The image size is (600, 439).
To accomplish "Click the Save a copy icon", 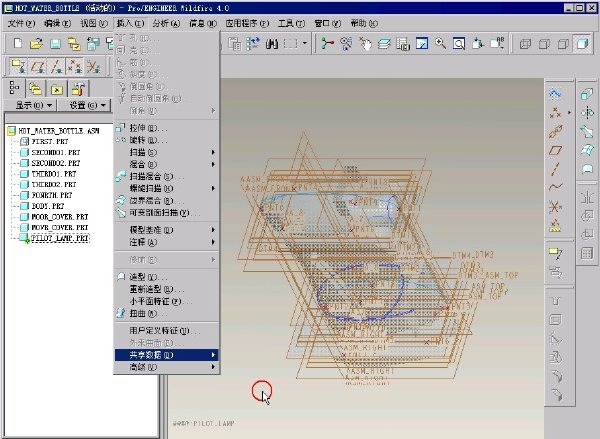I will pyautogui.click(x=93, y=44).
